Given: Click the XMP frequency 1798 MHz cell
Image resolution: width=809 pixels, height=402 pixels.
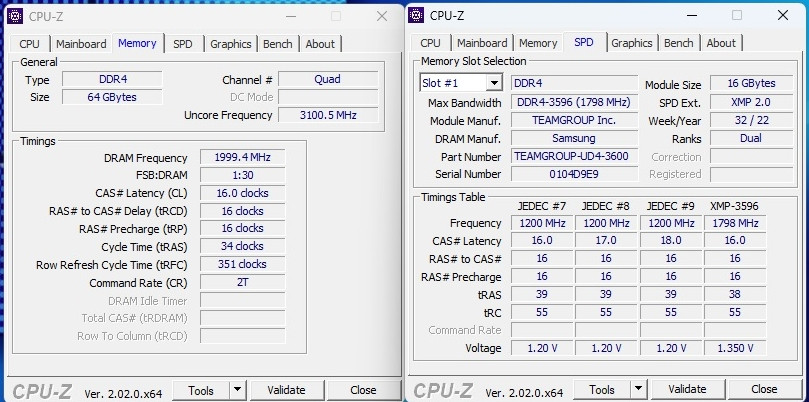Looking at the screenshot, I should (735, 223).
